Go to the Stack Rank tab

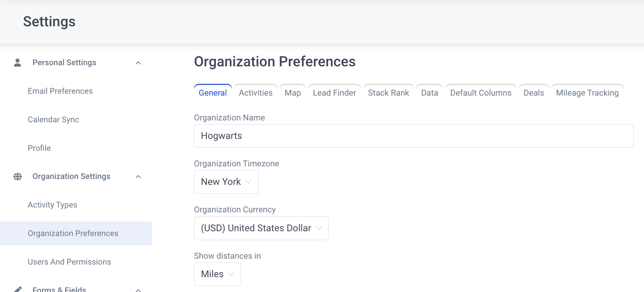point(388,93)
